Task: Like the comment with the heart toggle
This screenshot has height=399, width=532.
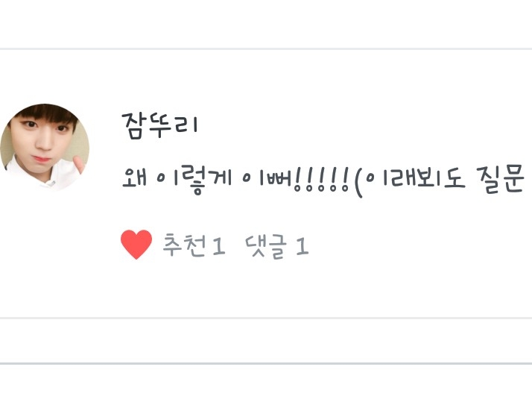Action: (136, 245)
